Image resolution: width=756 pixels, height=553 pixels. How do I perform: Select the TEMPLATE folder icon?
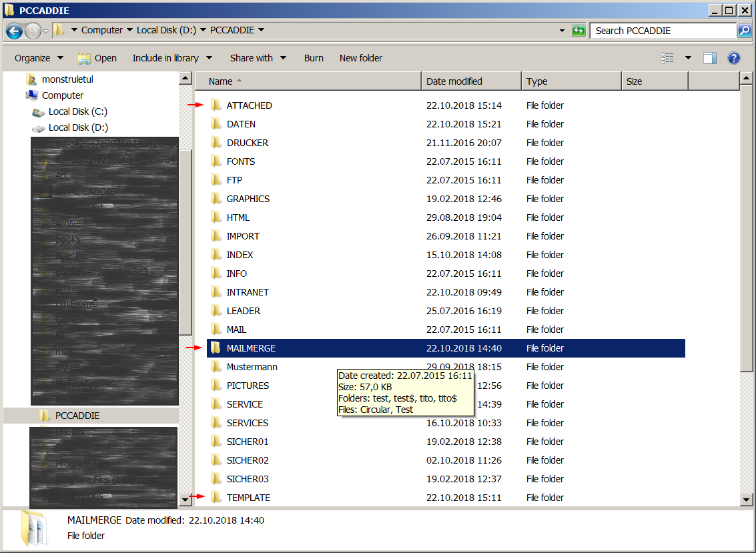(x=216, y=498)
